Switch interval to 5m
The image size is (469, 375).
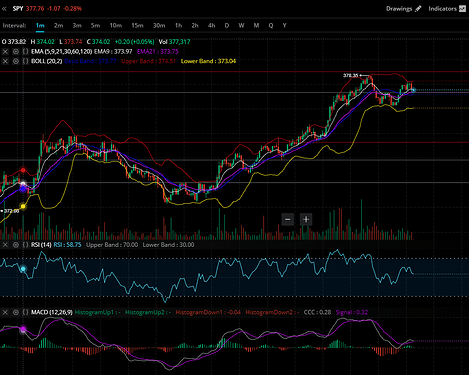95,25
